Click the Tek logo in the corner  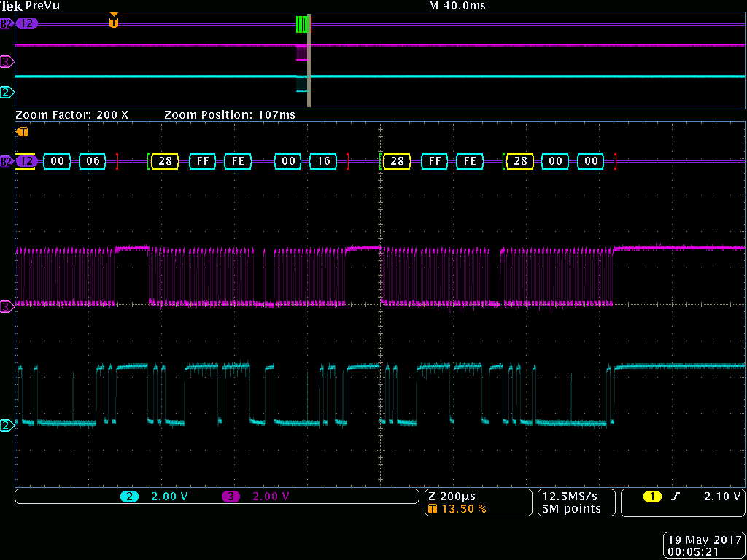pyautogui.click(x=12, y=6)
